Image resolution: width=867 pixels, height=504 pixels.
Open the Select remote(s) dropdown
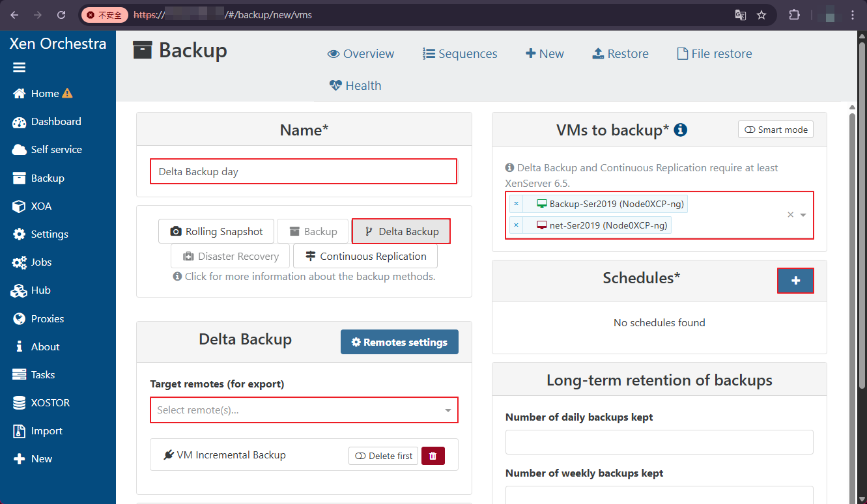pyautogui.click(x=304, y=410)
